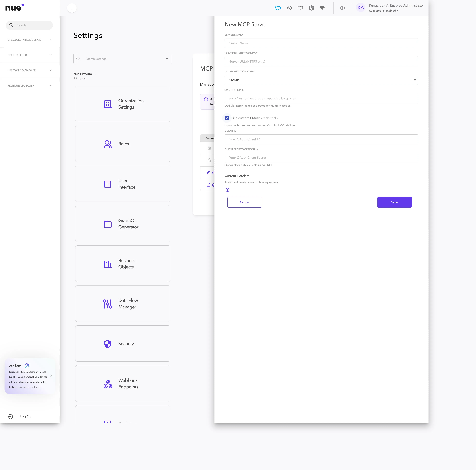476x470 pixels.
Task: Expand Lifecycle Intelligence menu
Action: coord(30,40)
